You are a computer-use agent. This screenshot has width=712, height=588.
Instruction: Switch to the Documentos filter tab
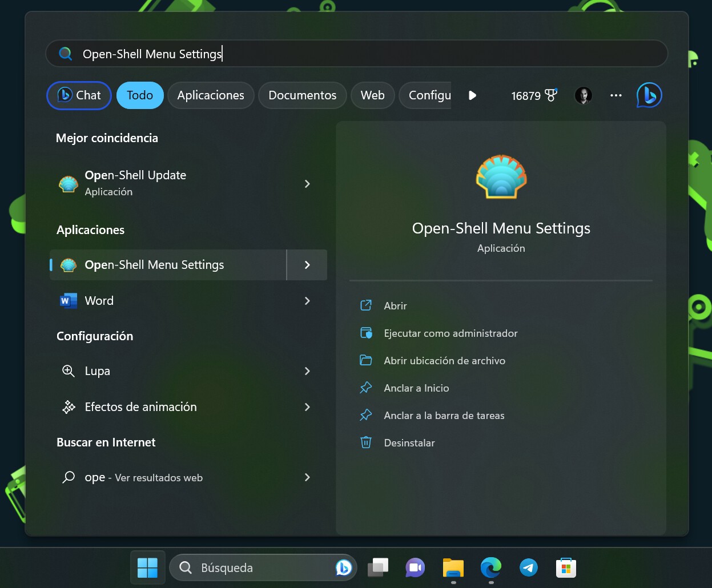[x=302, y=95]
